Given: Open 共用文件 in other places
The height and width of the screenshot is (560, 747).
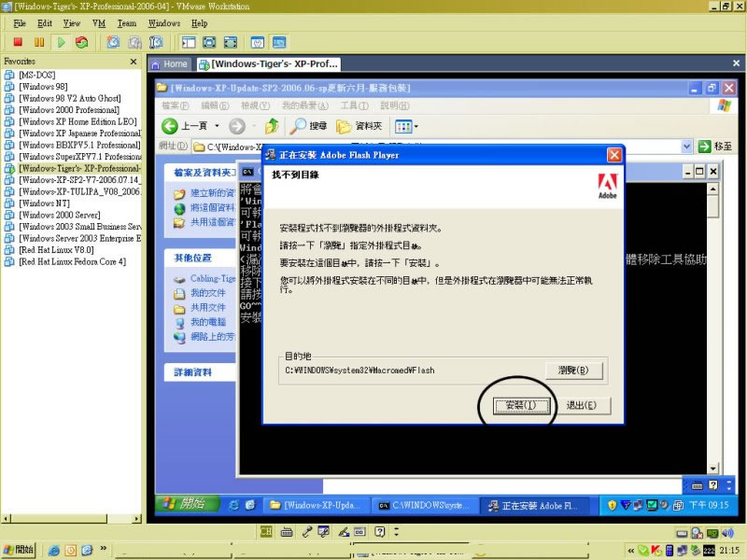Looking at the screenshot, I should click(x=207, y=308).
